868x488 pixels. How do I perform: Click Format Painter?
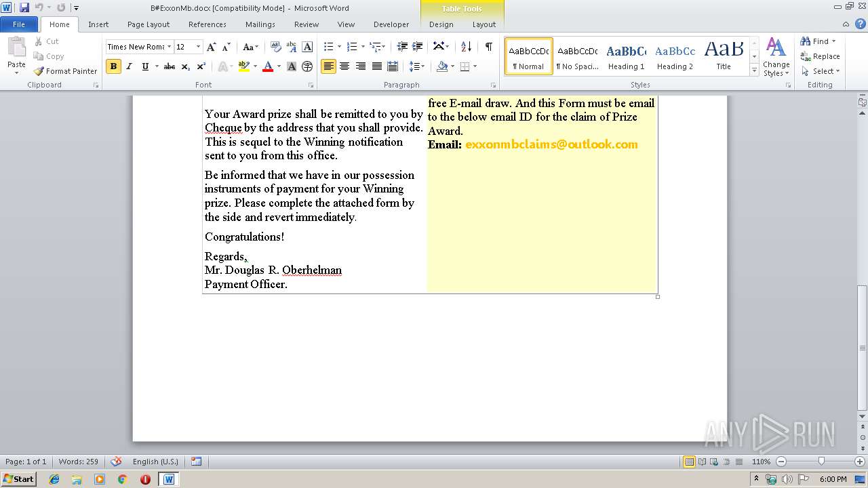pos(66,71)
